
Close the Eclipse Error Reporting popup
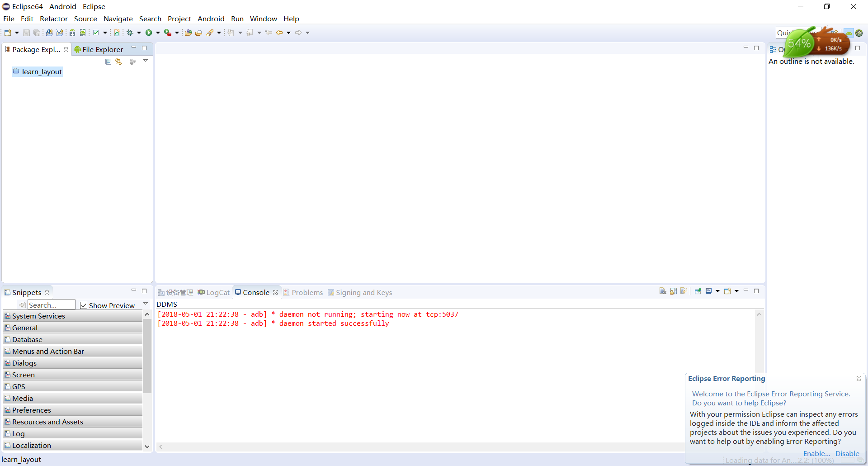coord(859,379)
